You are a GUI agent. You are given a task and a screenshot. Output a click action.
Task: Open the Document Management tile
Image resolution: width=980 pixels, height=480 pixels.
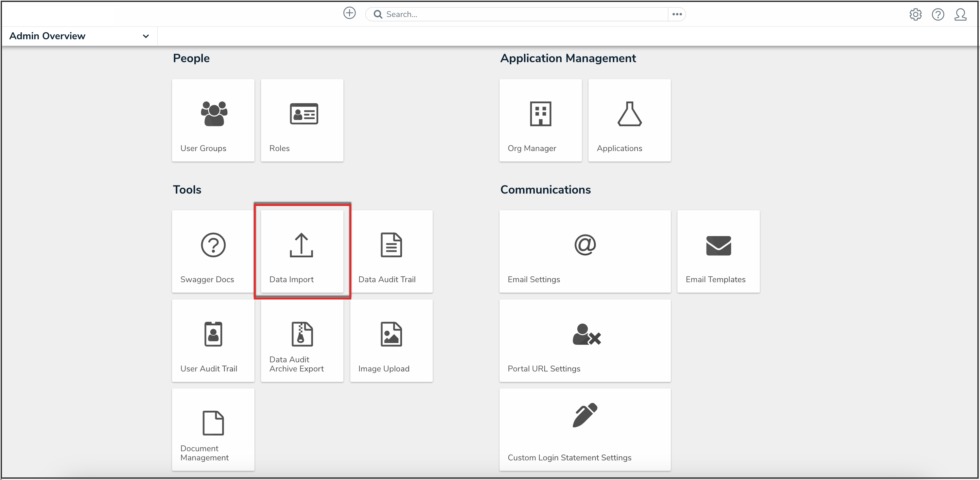(213, 429)
